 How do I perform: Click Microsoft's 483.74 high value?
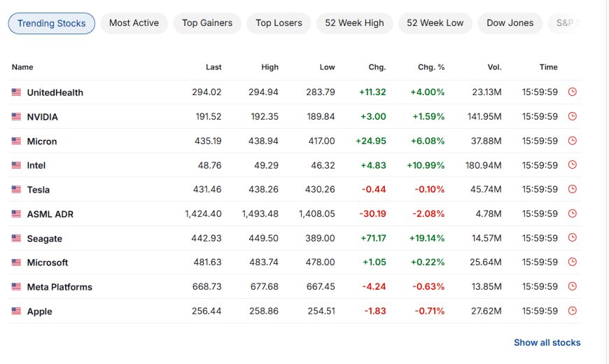[x=264, y=262]
